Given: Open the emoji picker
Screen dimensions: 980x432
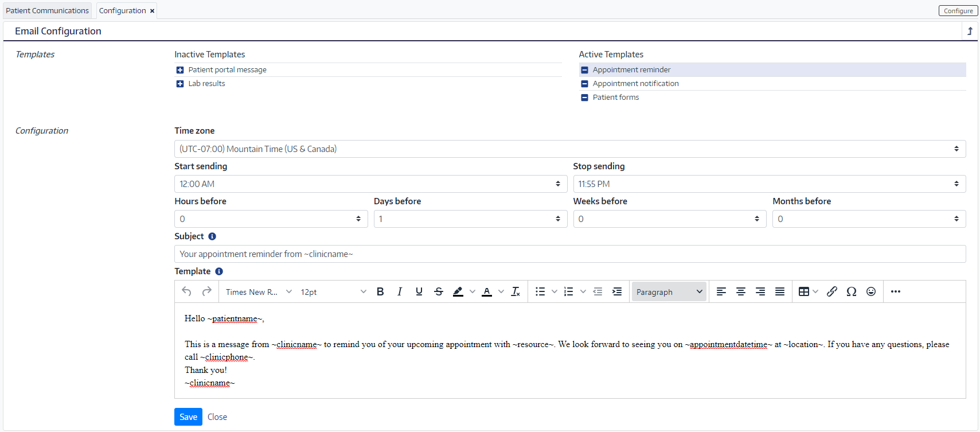Looking at the screenshot, I should tap(871, 291).
